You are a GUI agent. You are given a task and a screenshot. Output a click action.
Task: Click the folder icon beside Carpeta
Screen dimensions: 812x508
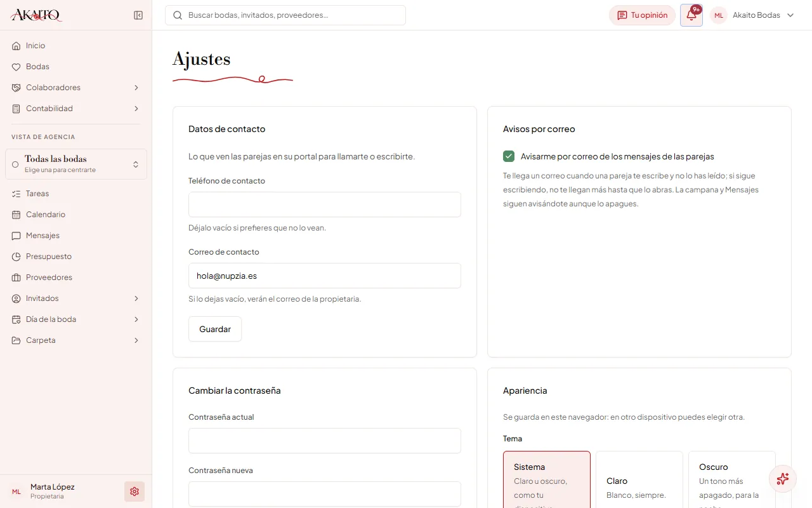point(16,340)
